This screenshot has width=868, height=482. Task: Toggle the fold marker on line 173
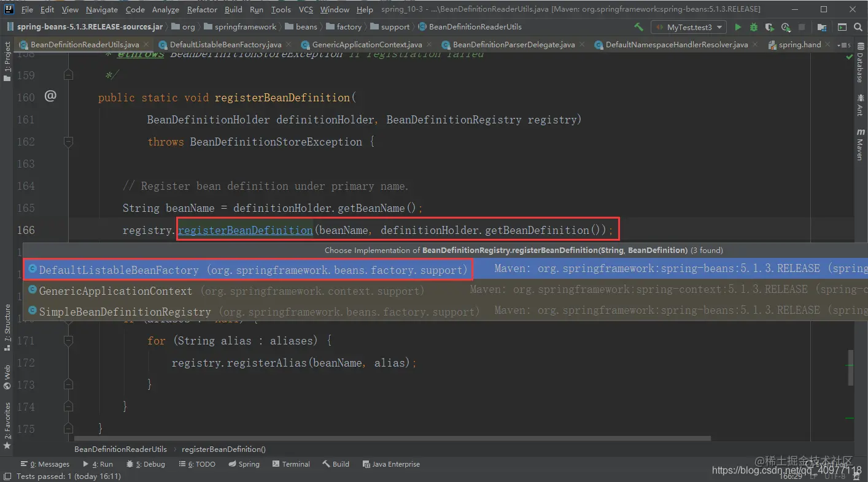[68, 384]
